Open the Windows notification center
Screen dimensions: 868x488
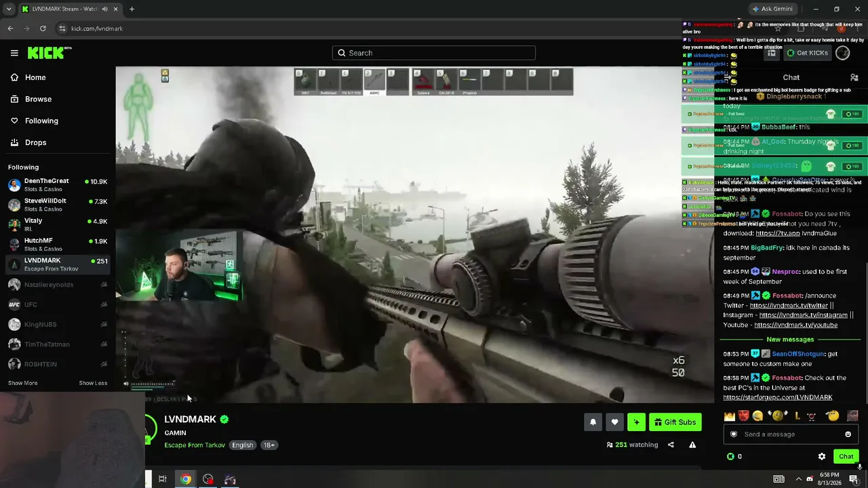[854, 479]
